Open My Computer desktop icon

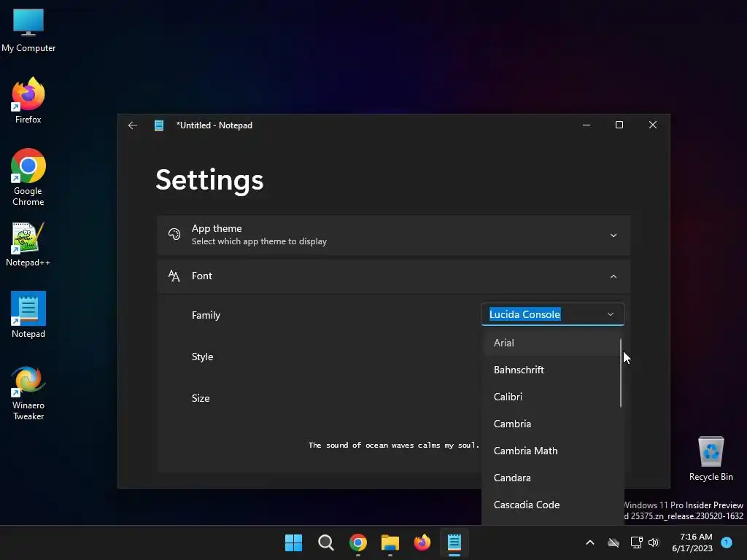point(28,31)
